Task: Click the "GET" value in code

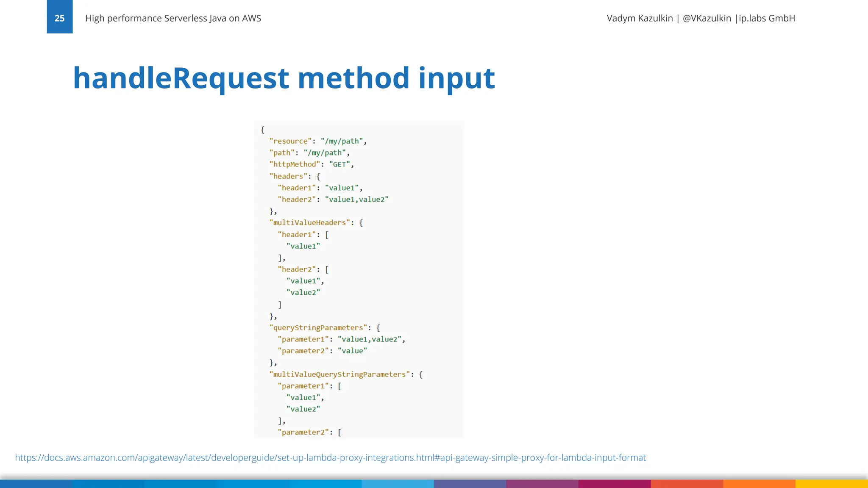Action: [339, 164]
